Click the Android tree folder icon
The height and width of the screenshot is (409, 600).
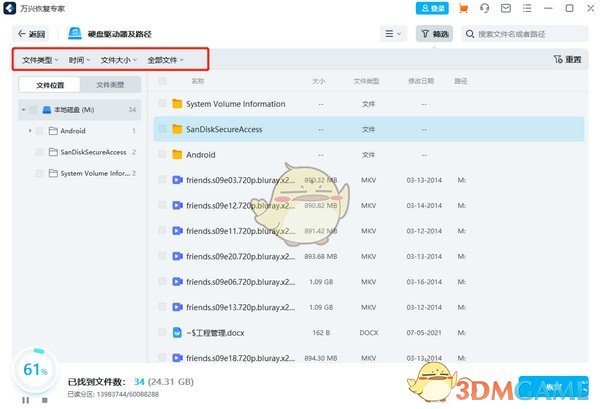53,131
